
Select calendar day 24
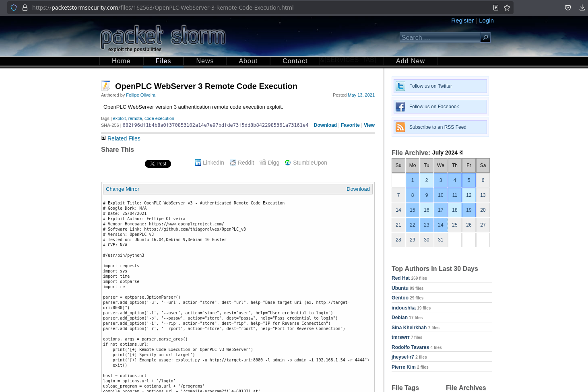click(441, 225)
